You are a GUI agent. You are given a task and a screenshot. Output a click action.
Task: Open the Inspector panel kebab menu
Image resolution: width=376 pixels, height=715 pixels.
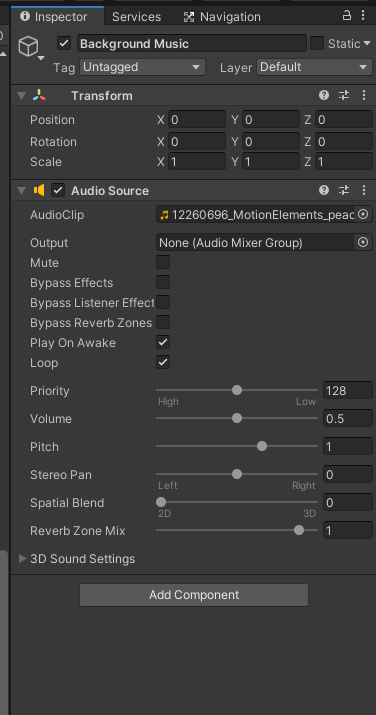(363, 16)
